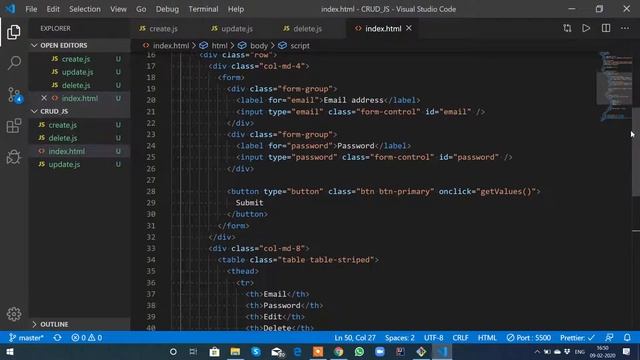Image resolution: width=640 pixels, height=360 pixels.
Task: Switch to the update.js editor tab
Action: click(239, 29)
